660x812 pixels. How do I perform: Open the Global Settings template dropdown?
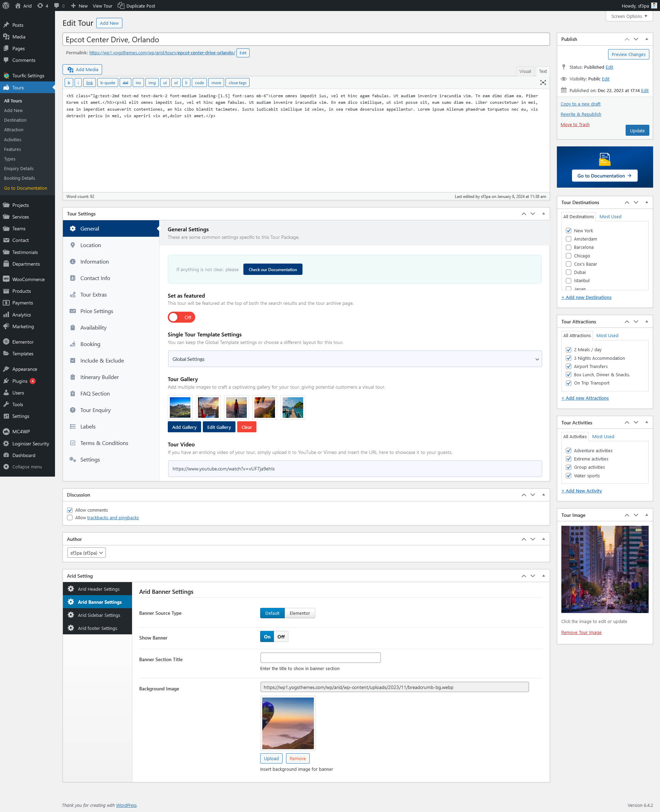[x=354, y=359]
